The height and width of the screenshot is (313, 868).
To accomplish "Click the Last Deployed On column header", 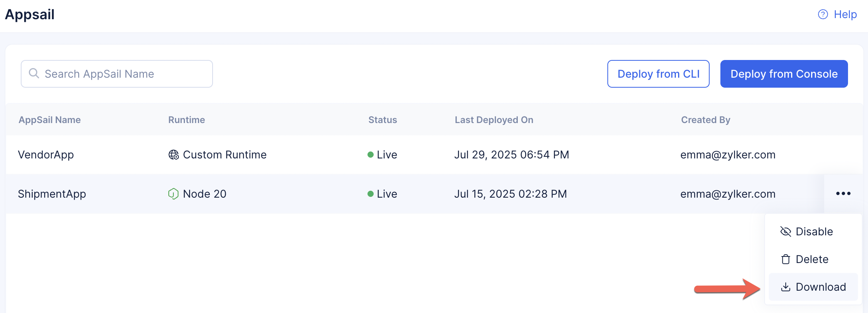I will (x=494, y=120).
